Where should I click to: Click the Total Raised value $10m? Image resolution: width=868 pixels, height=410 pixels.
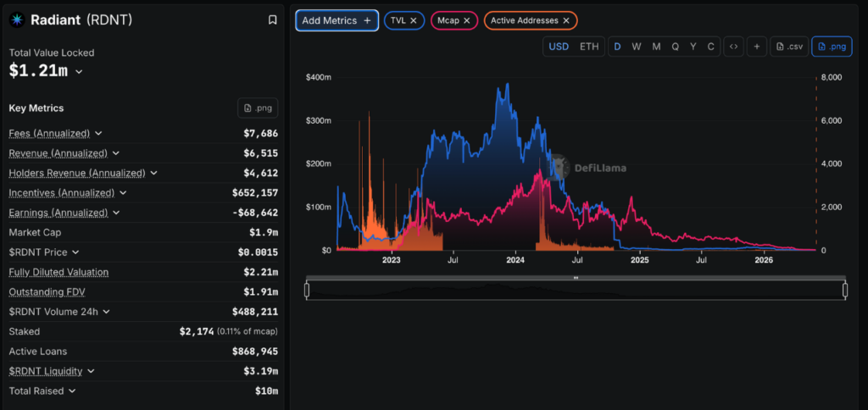click(x=265, y=391)
